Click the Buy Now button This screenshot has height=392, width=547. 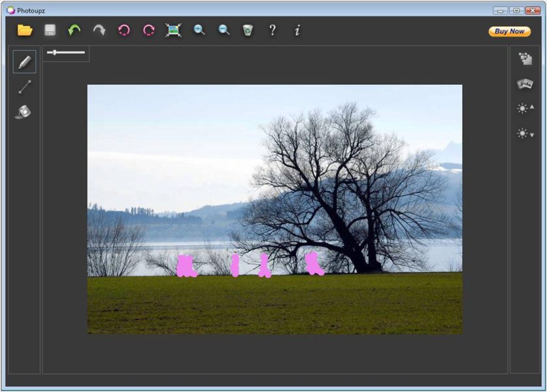pyautogui.click(x=509, y=31)
